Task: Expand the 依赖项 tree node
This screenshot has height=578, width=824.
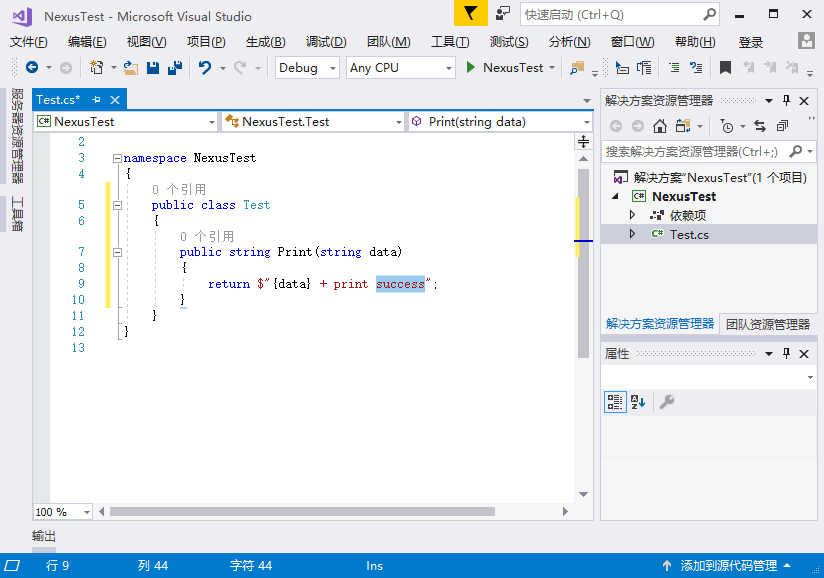Action: tap(632, 215)
